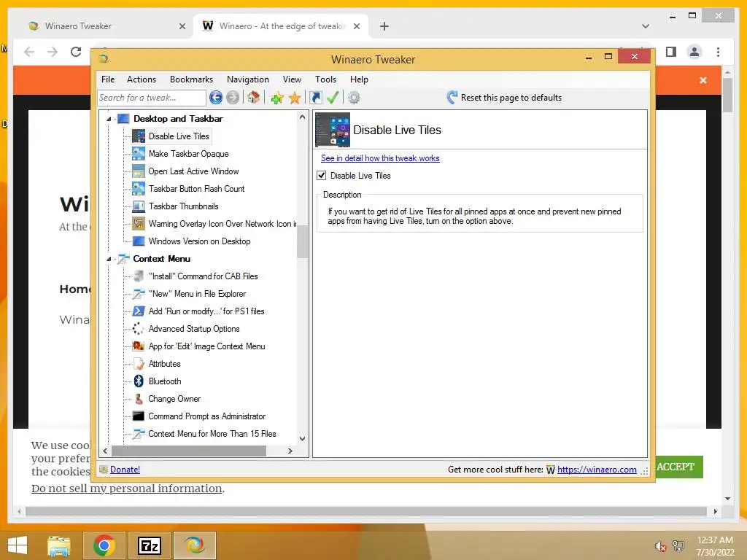
Task: Open the Help menu
Action: pos(359,79)
